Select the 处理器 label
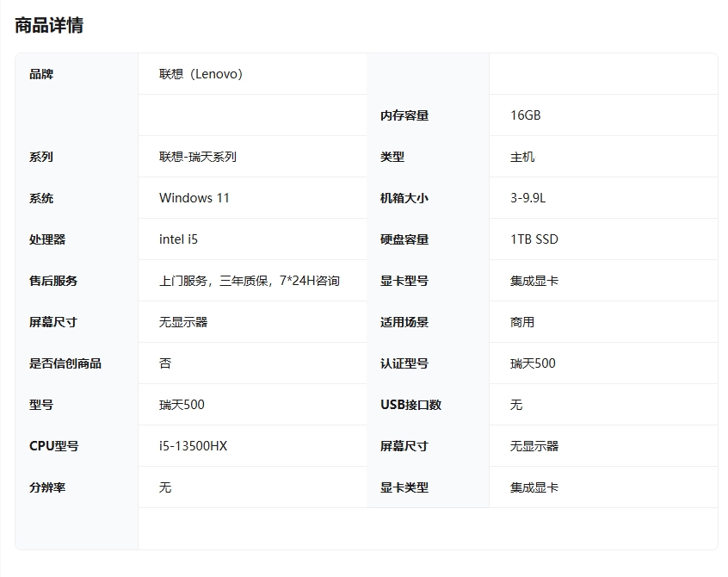Screen dimensions: 728x577 coord(47,239)
